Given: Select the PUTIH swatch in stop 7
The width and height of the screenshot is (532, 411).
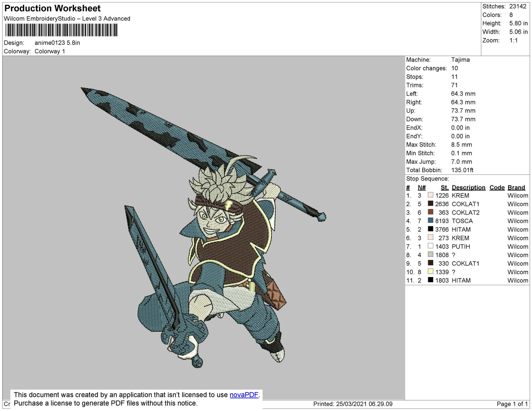Looking at the screenshot, I should click(x=430, y=246).
